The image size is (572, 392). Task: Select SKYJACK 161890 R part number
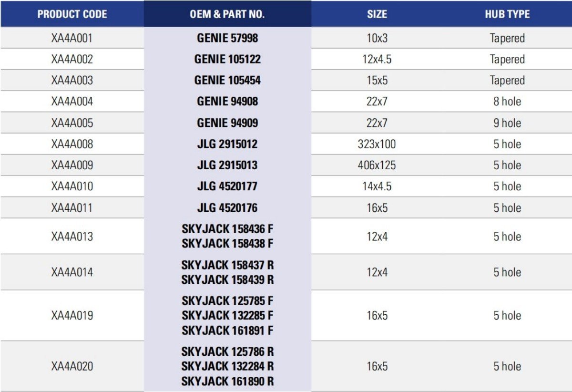click(227, 382)
